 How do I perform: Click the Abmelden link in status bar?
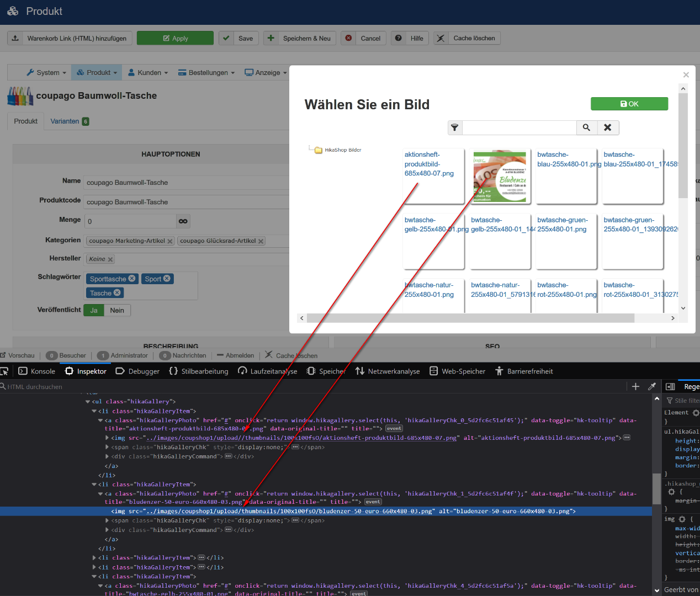(235, 355)
